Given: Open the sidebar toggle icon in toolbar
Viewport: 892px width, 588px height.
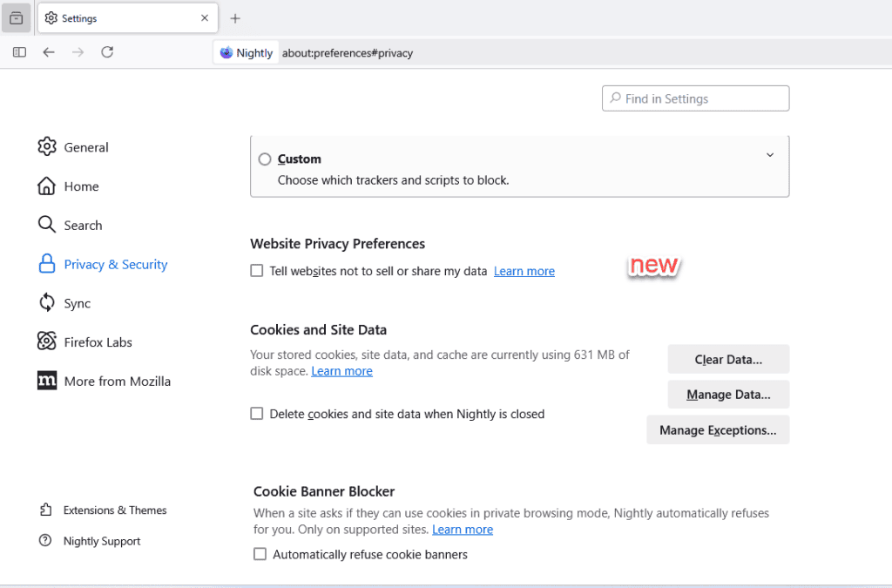Looking at the screenshot, I should click(19, 52).
